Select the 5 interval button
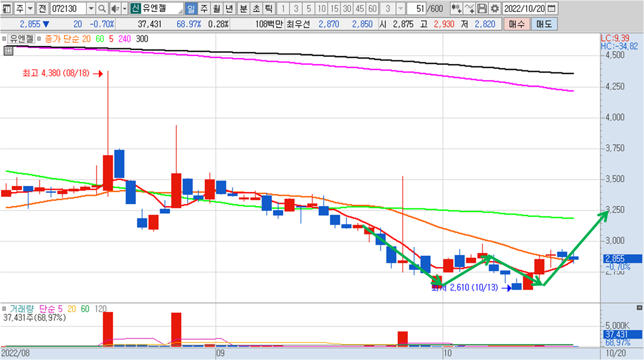This screenshot has height=360, width=644. click(x=309, y=8)
